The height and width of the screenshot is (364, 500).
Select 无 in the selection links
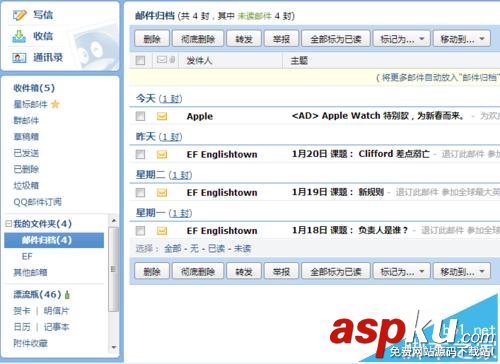(194, 249)
